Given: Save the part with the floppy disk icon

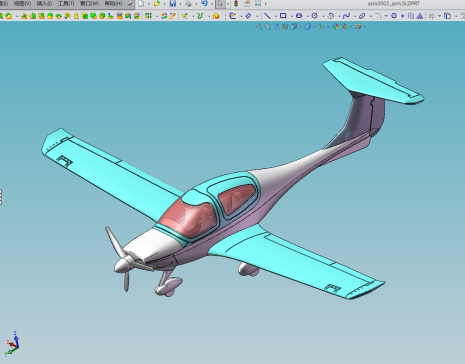Looking at the screenshot, I should point(173,4).
